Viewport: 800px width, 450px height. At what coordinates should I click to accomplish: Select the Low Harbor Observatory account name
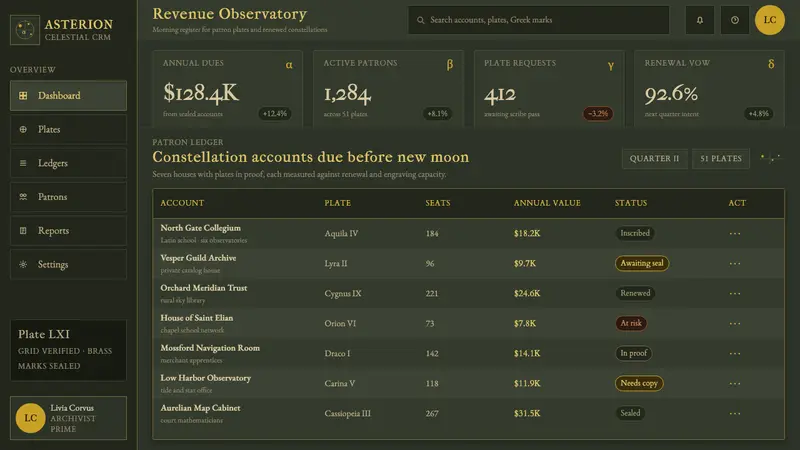pos(206,378)
